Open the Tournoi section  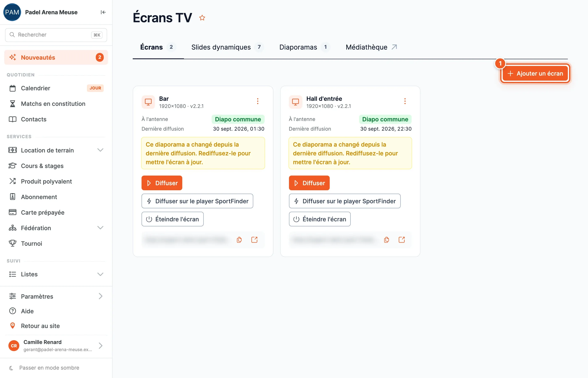[56, 243]
